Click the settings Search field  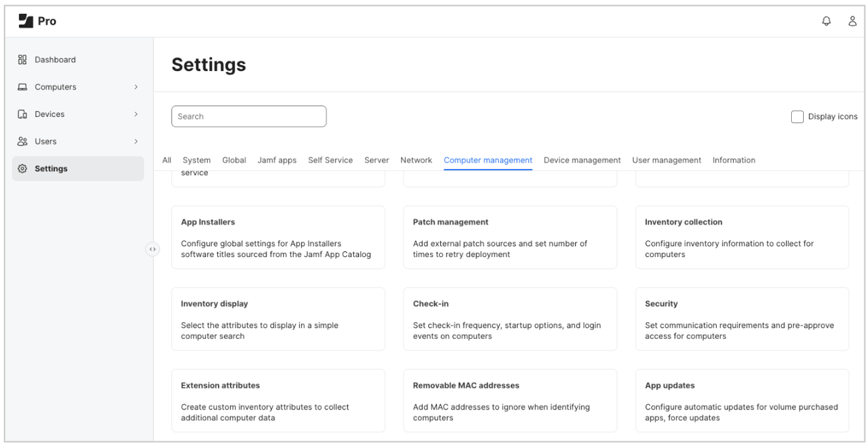(x=248, y=117)
